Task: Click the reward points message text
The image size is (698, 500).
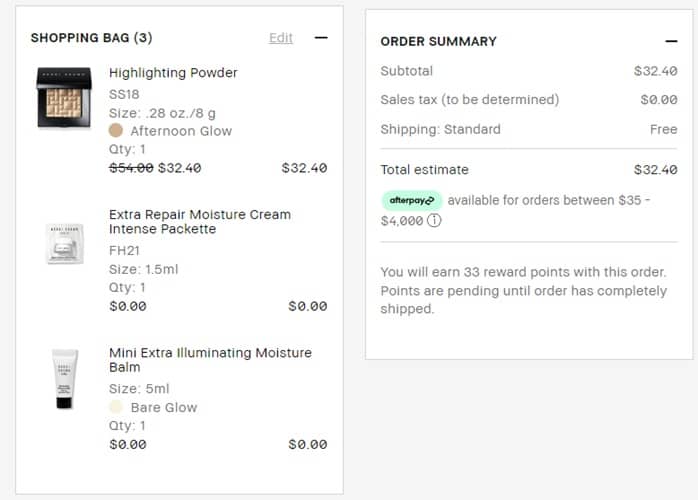Action: 523,291
